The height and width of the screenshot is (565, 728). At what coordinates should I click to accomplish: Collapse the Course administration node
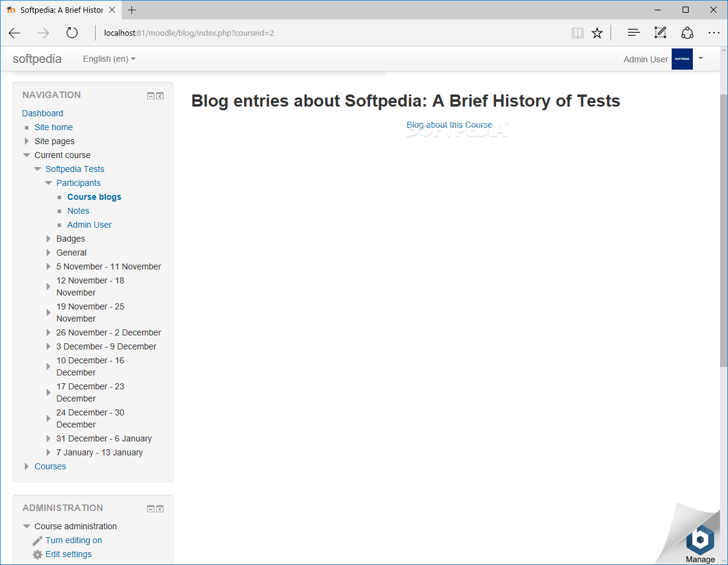[27, 526]
